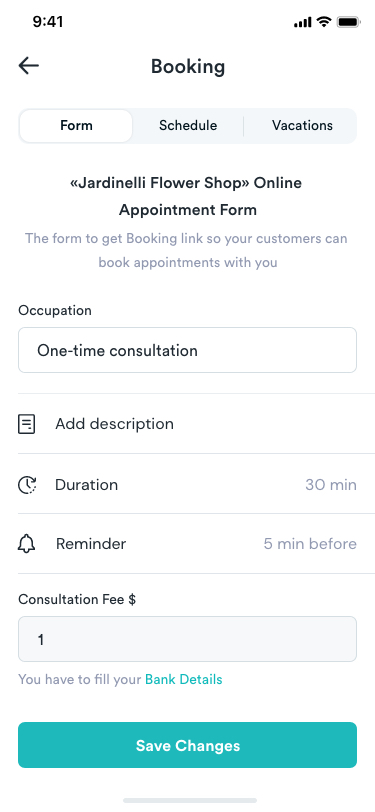Viewport: 375px width, 812px height.
Task: Tap the back arrow icon
Action: tap(28, 66)
